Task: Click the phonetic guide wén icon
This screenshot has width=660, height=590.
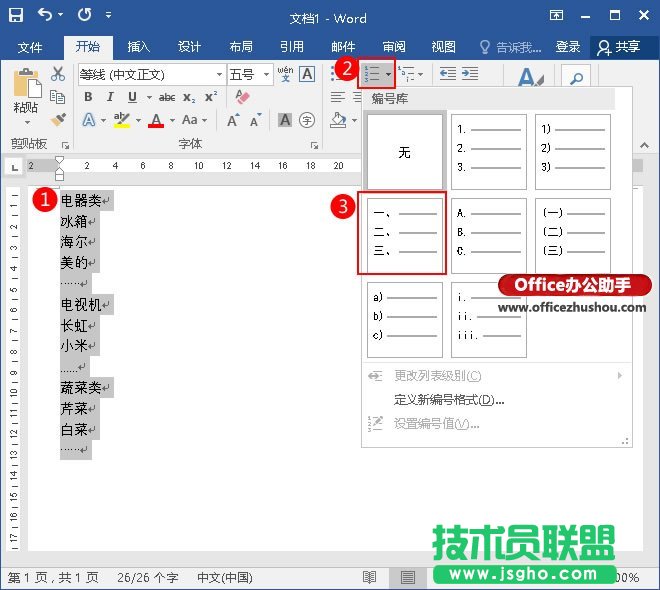Action: 285,74
